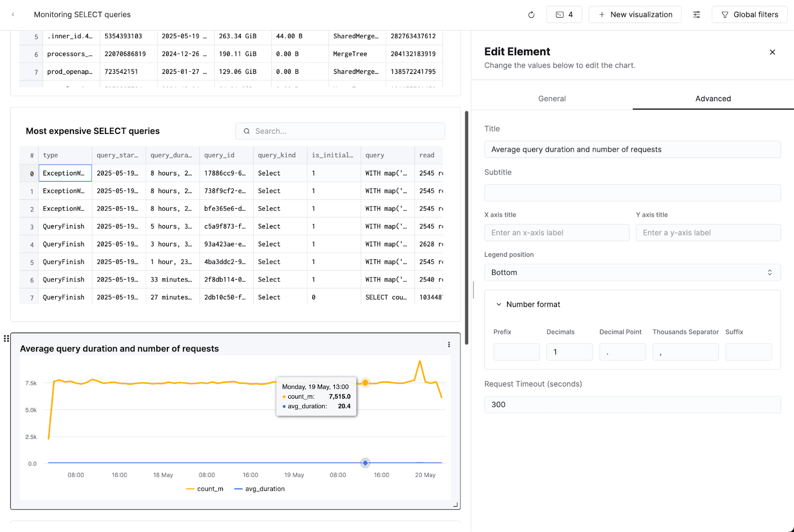Click the chart resize corner handle
This screenshot has height=532, width=794.
(456, 505)
